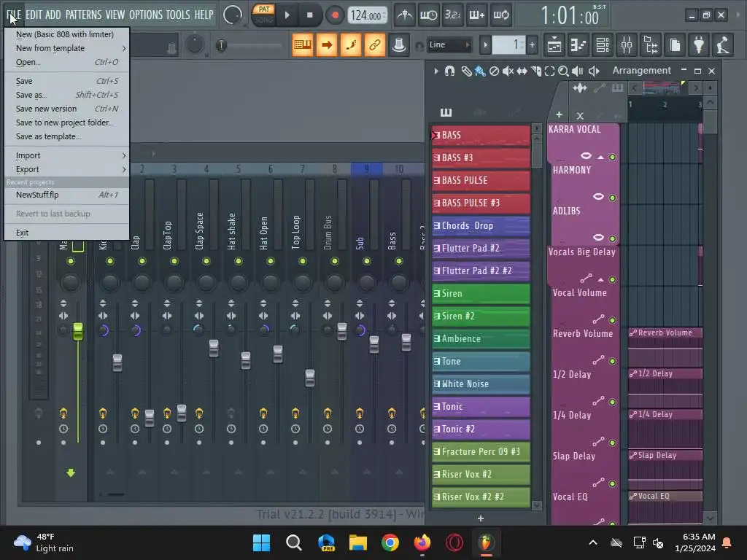747x560 pixels.
Task: Open recent project NewStuff.flp
Action: [x=67, y=195]
